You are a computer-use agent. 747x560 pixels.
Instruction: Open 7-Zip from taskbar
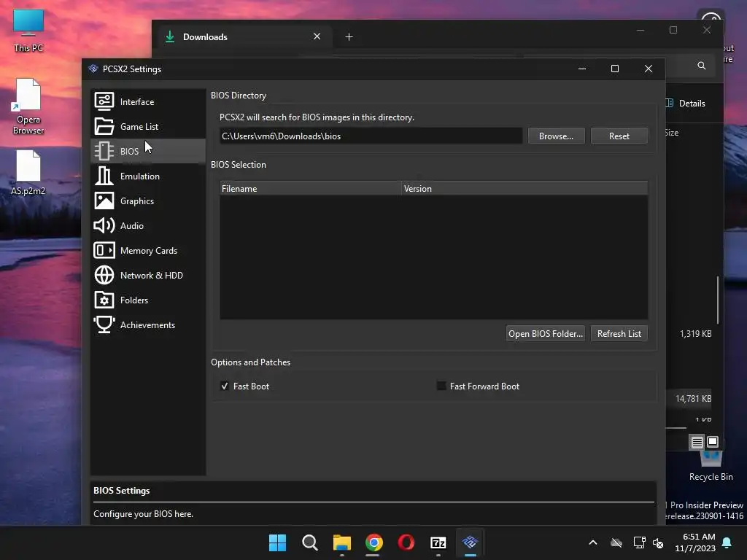438,542
